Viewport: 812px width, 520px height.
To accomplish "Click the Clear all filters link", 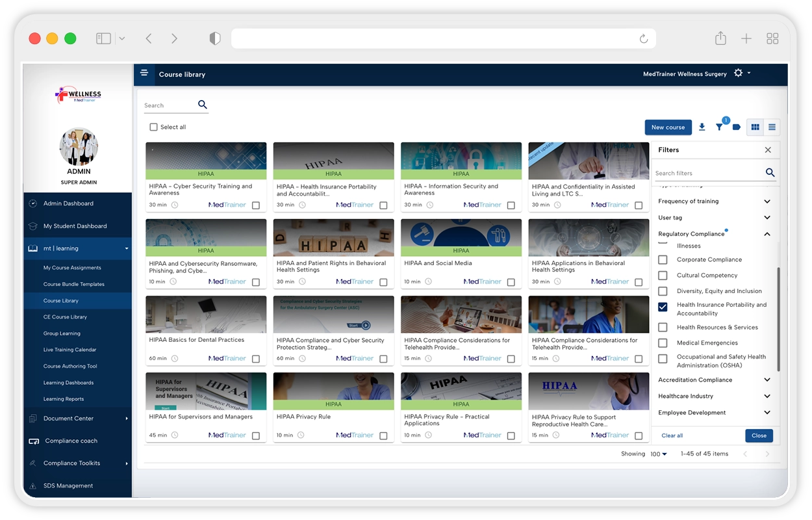I will click(x=672, y=435).
